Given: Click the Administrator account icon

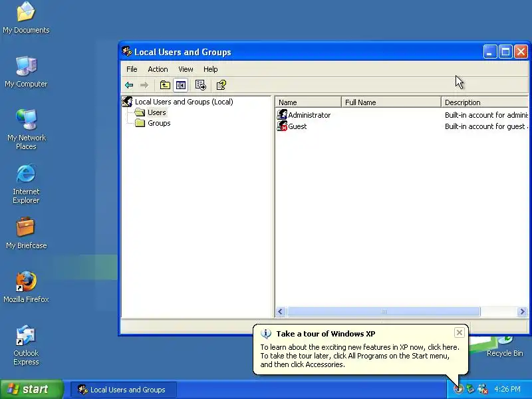Looking at the screenshot, I should click(282, 114).
